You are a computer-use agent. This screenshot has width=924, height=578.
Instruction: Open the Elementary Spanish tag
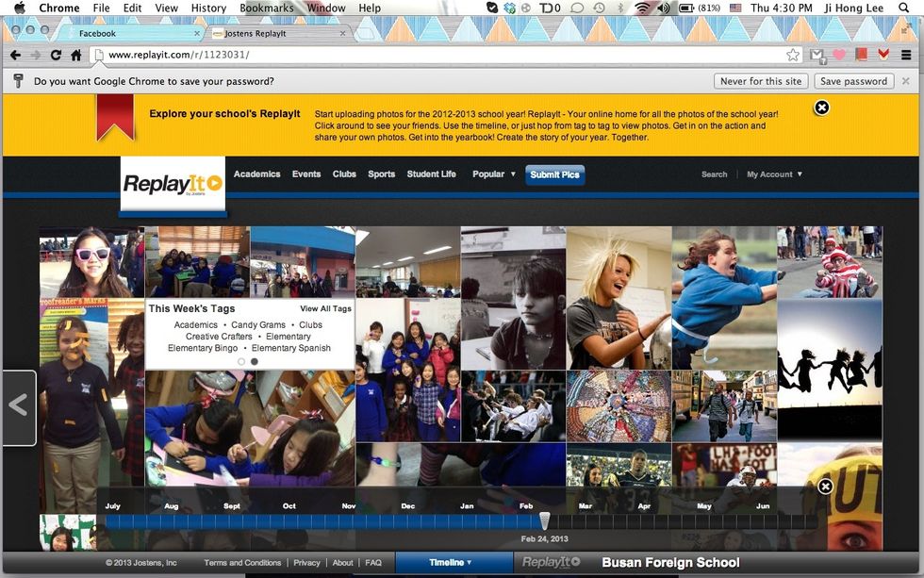pos(291,348)
